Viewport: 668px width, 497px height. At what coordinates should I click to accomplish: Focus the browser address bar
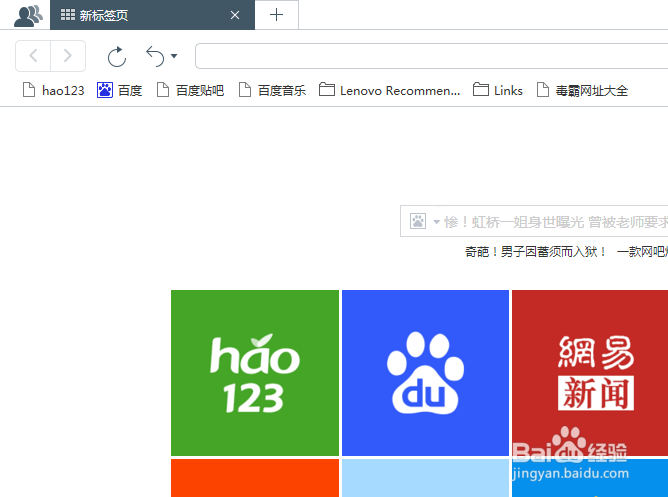[x=431, y=56]
